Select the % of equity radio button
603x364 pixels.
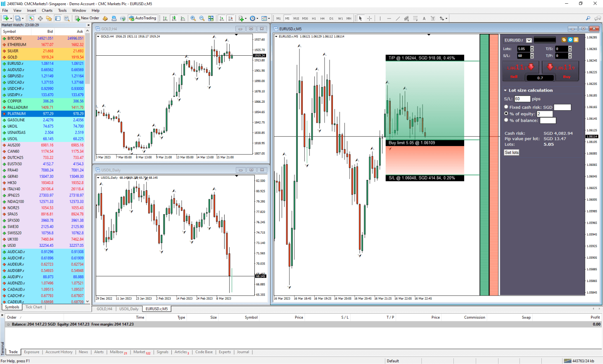click(x=506, y=113)
